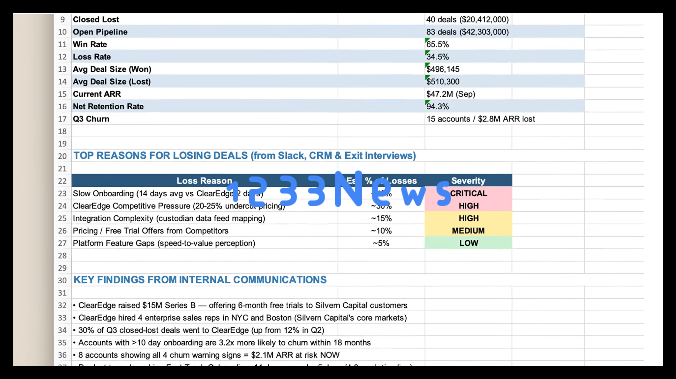Click 'ClearEdge raised $15M Series B' finding
Viewport: 676px width, 379px height.
(240, 305)
